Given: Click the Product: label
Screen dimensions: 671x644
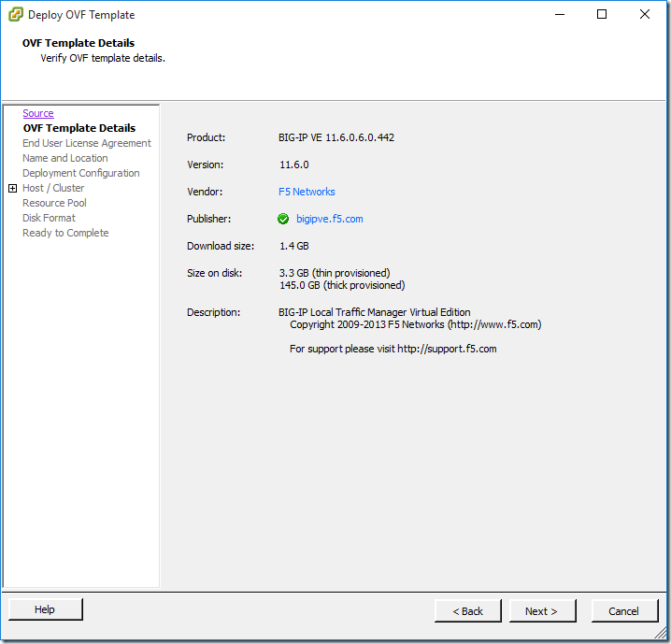Looking at the screenshot, I should (206, 137).
